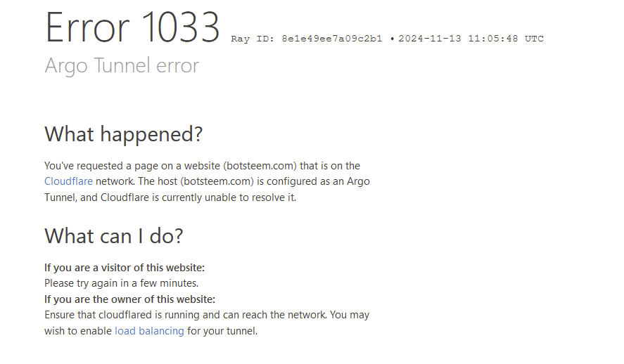Image resolution: width=624 pixels, height=364 pixels.
Task: Click "wish to enable" text before link
Action: pyautogui.click(x=77, y=331)
